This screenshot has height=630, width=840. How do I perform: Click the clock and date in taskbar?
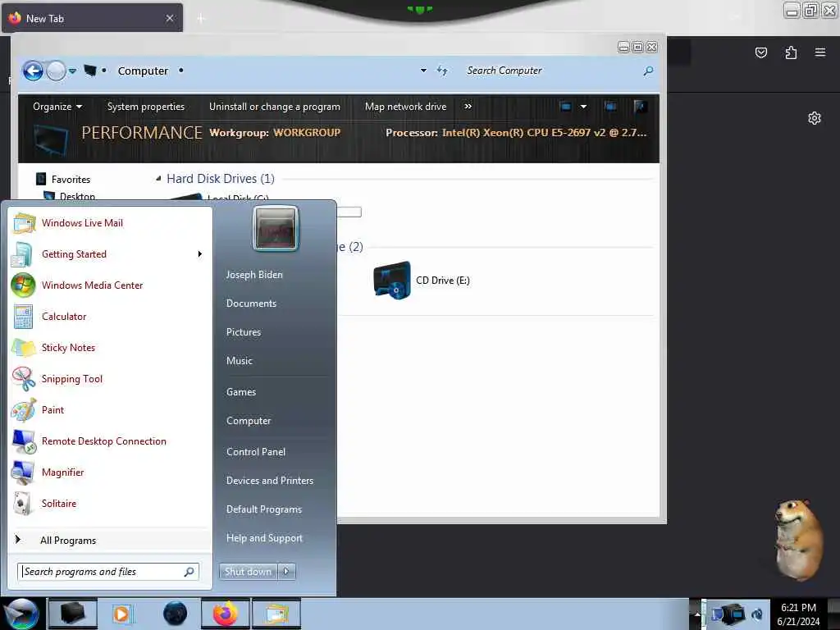(798, 614)
